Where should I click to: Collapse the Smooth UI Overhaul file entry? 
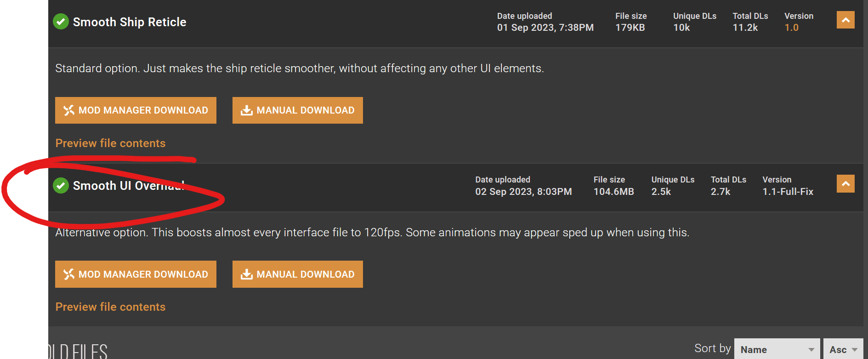tap(845, 184)
